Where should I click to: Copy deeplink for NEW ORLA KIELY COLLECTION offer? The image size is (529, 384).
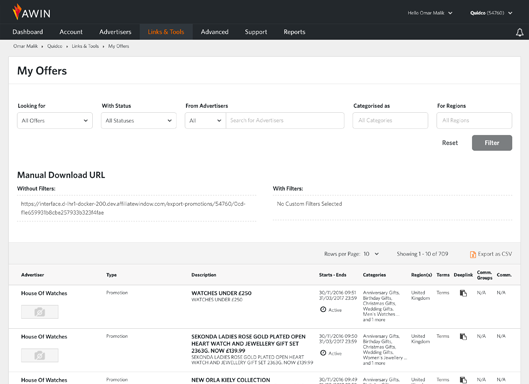tap(463, 380)
